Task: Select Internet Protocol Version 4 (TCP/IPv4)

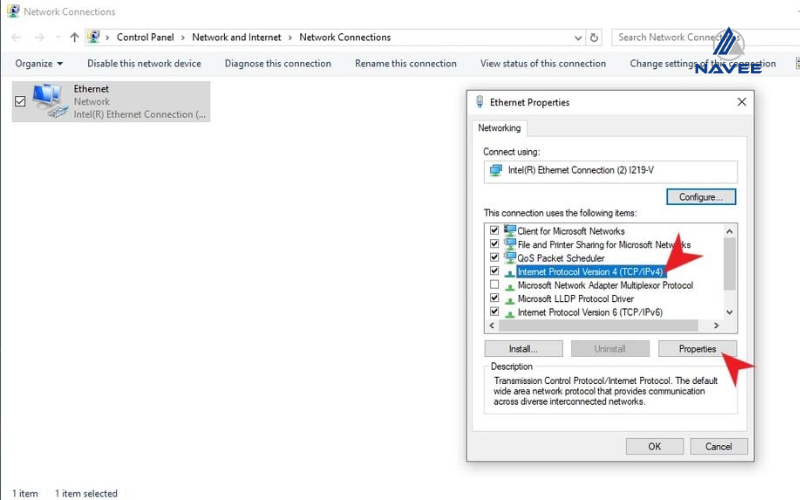Action: (x=590, y=272)
